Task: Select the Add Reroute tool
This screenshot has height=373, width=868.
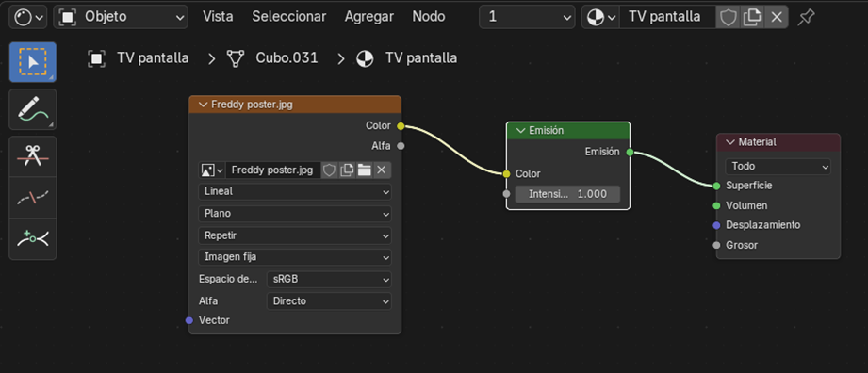Action: tap(33, 238)
